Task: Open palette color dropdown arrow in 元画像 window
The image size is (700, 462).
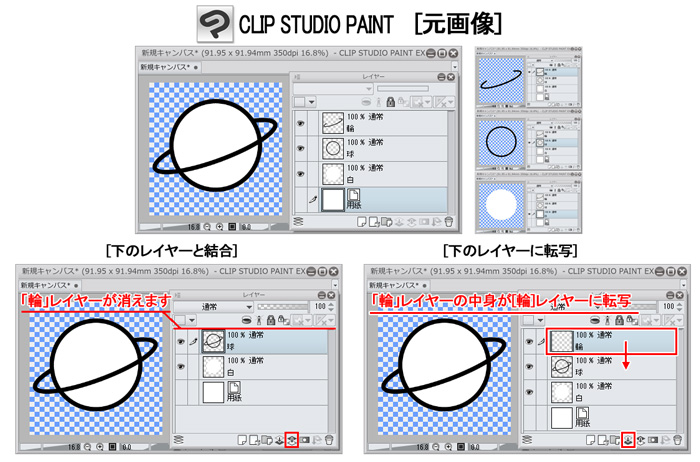Action: (312, 102)
